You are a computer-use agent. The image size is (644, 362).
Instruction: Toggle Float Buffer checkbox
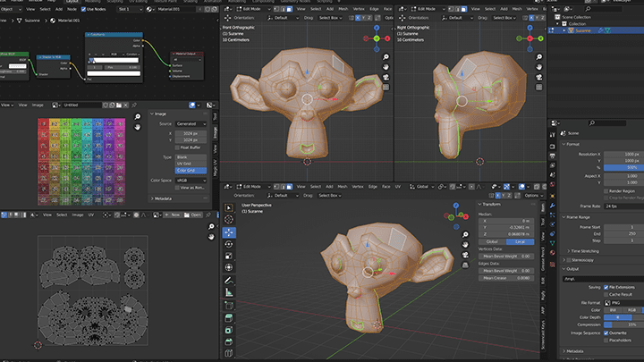coord(177,147)
